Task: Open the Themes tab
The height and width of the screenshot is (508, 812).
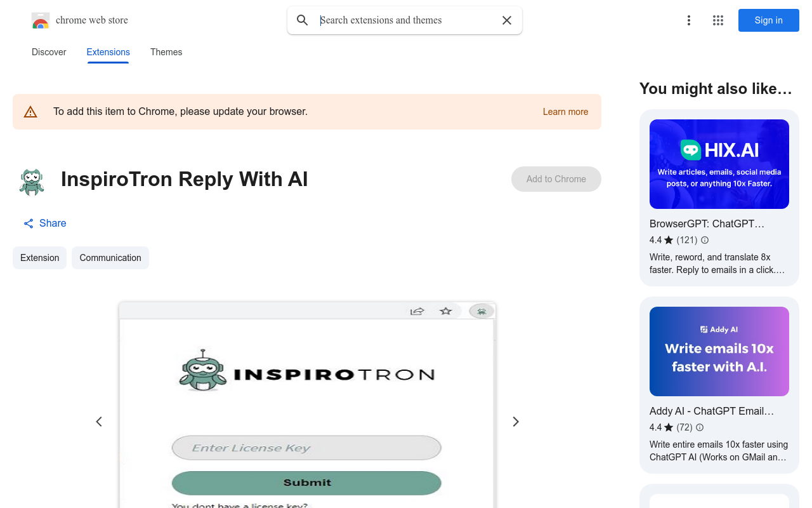Action: point(166,52)
